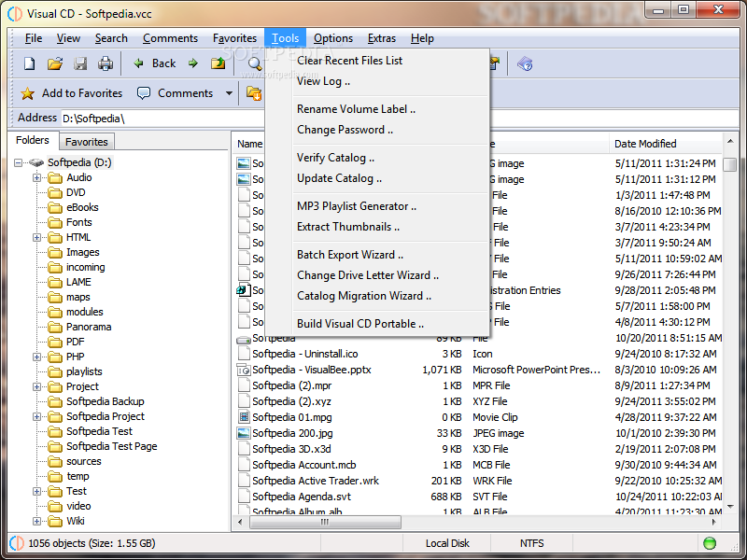Click icon of Softpedia - VisualBee.pptx

coord(244,370)
